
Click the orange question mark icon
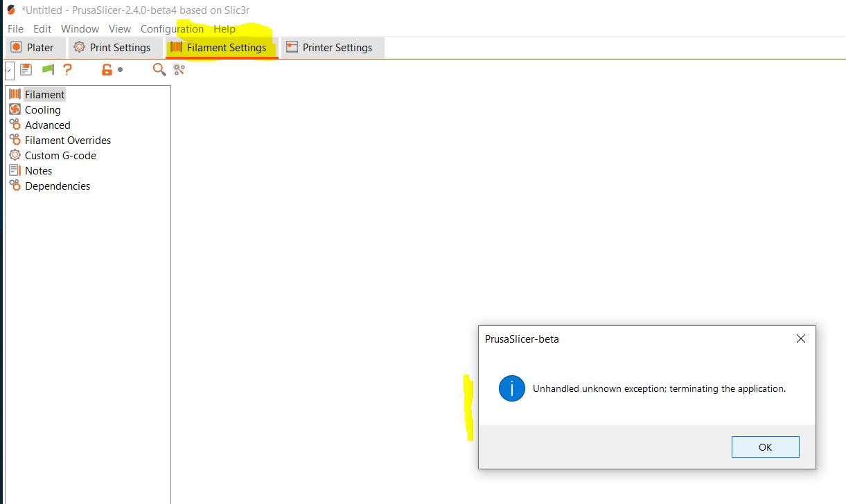pos(67,69)
